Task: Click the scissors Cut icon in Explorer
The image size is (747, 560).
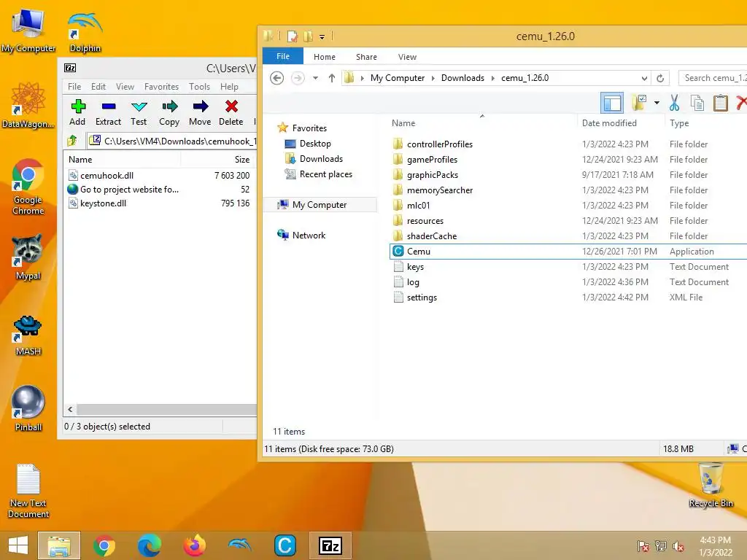Action: click(x=674, y=102)
